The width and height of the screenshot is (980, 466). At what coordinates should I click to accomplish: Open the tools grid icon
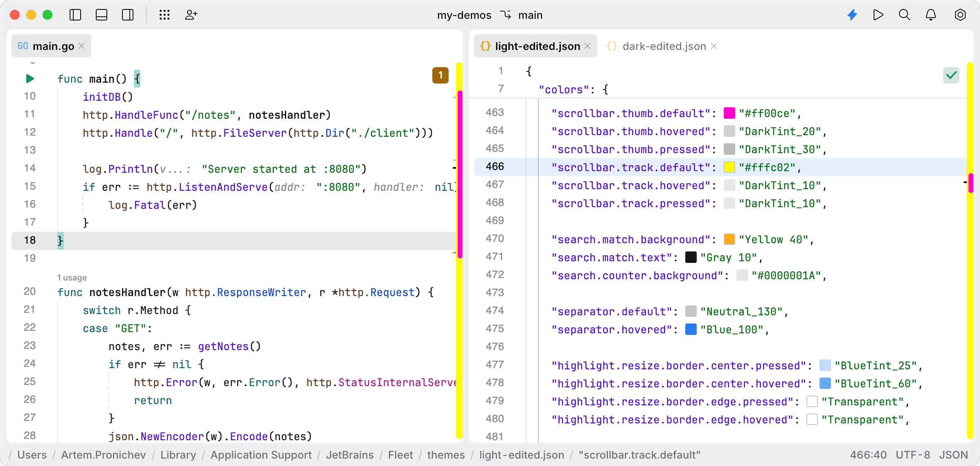tap(165, 15)
